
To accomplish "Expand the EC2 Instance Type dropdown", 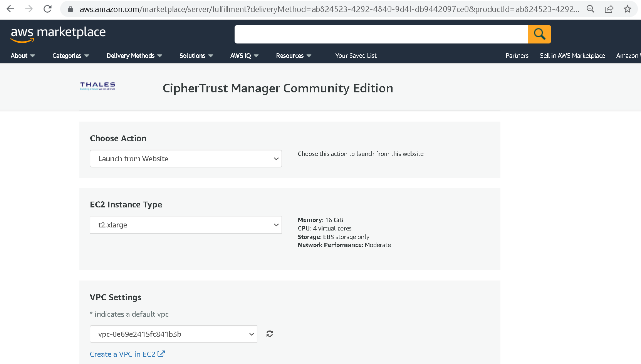I will [x=186, y=225].
